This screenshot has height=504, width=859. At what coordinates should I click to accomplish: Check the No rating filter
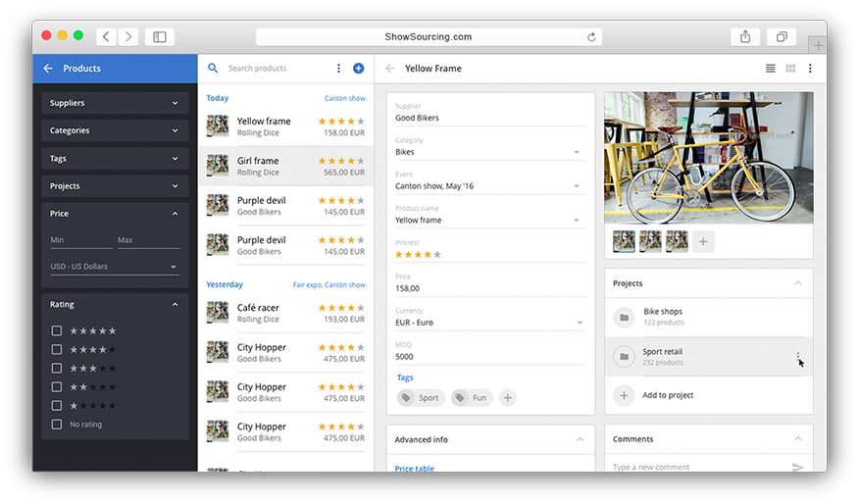[57, 424]
